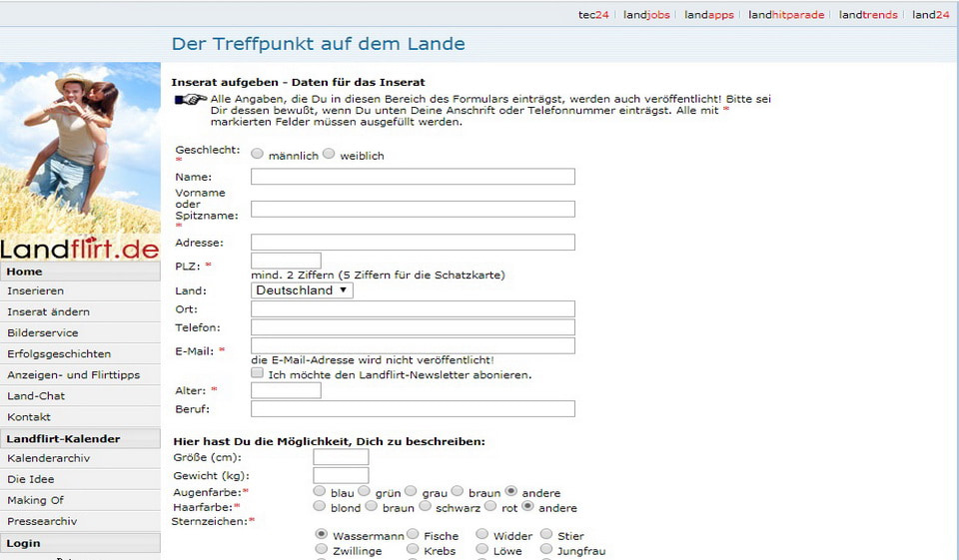Viewport: 959px width, 560px height.
Task: Select Jungfrau zodiac radio button
Action: tap(546, 550)
